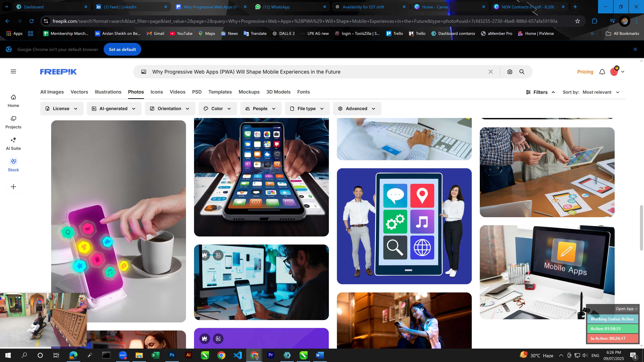Open blue tablet app icons illustration
644x362 pixels.
tap(404, 226)
